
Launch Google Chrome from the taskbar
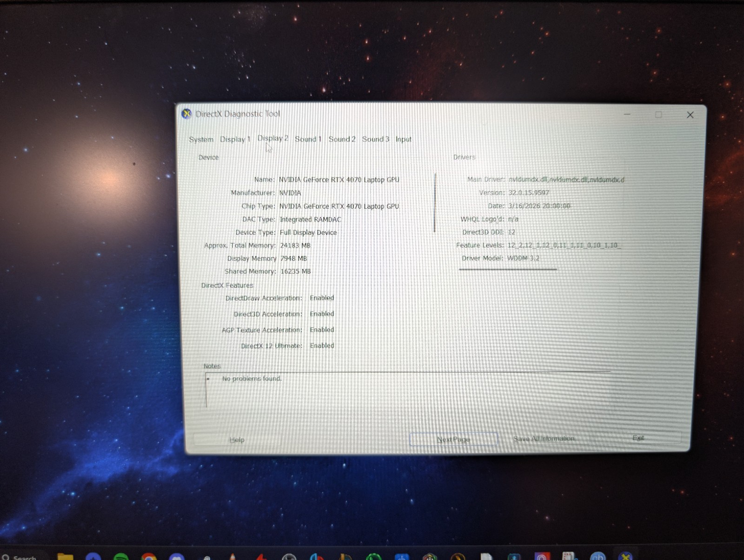click(149, 556)
